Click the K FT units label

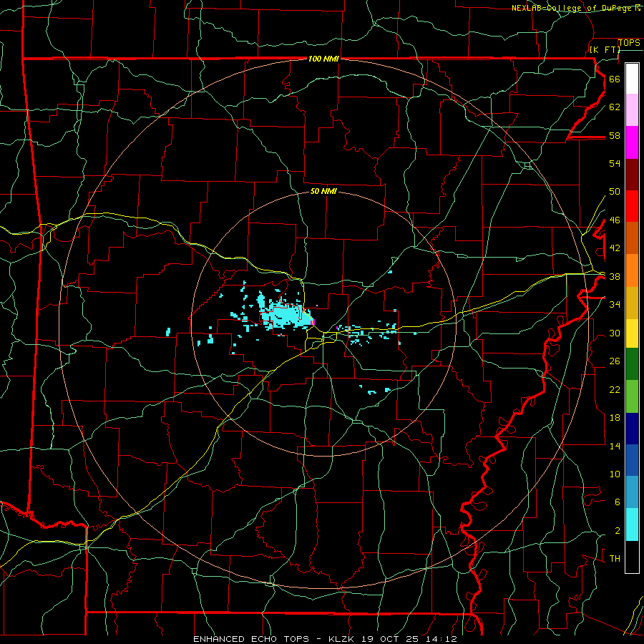click(x=605, y=50)
